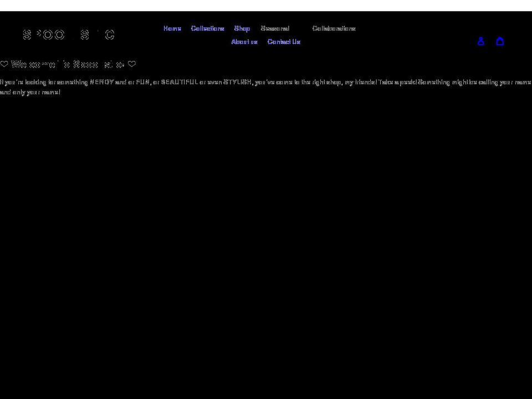This screenshot has width=532, height=399.
Task: Open the Shop menu item
Action: click(x=242, y=28)
